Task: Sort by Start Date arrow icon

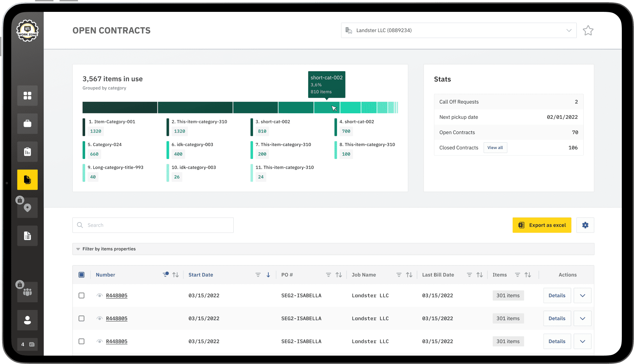Action: tap(268, 275)
